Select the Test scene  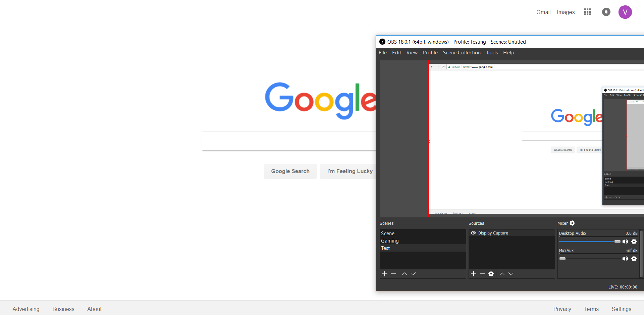(x=423, y=248)
